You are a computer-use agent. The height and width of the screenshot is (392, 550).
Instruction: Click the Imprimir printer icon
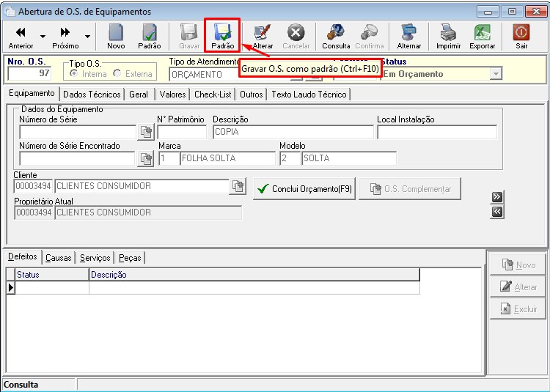point(448,33)
